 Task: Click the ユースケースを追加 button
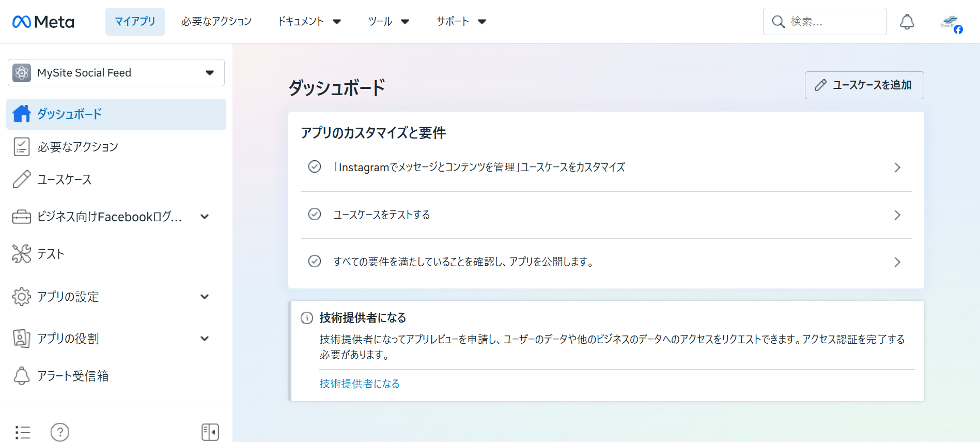tap(864, 85)
